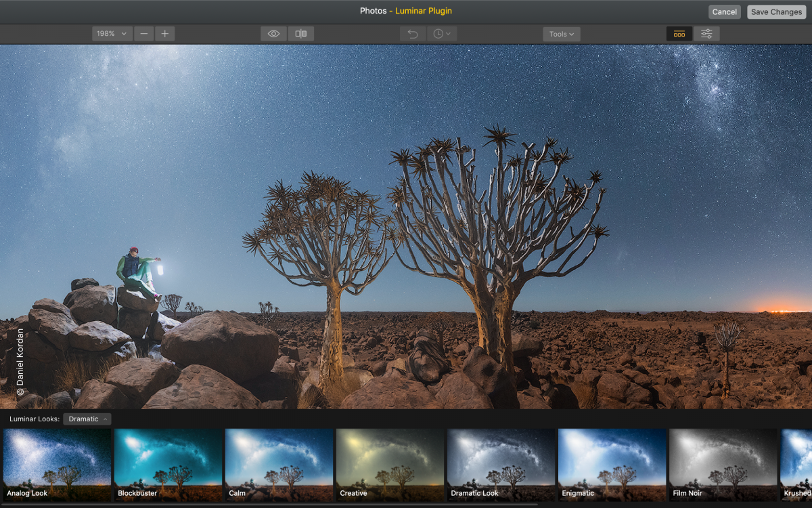Toggle the before/after compare view
Screen dimensions: 812x508
[x=301, y=34]
